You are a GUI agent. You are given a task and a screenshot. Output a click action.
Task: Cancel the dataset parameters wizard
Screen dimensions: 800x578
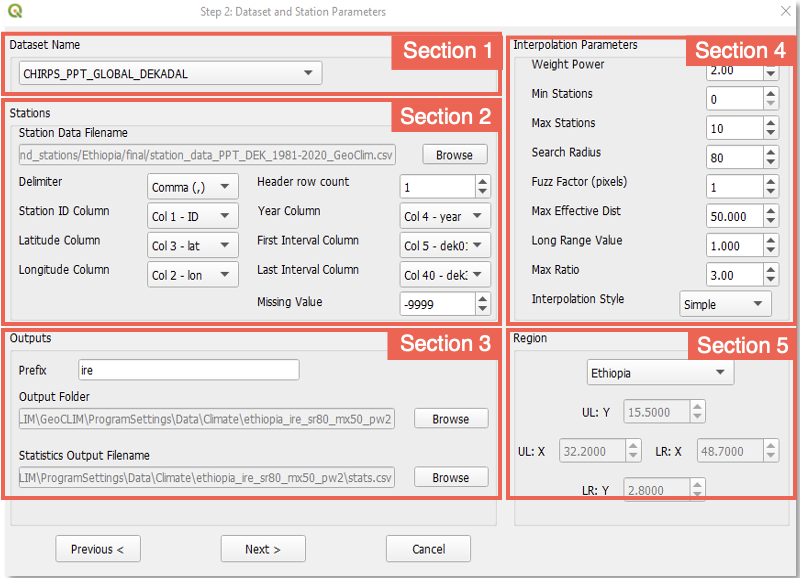click(428, 549)
